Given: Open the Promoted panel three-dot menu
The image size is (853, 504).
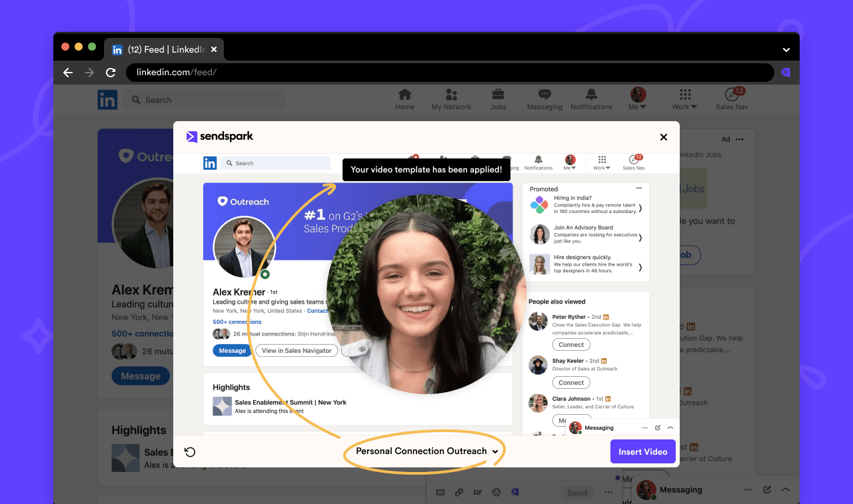Looking at the screenshot, I should pos(639,188).
